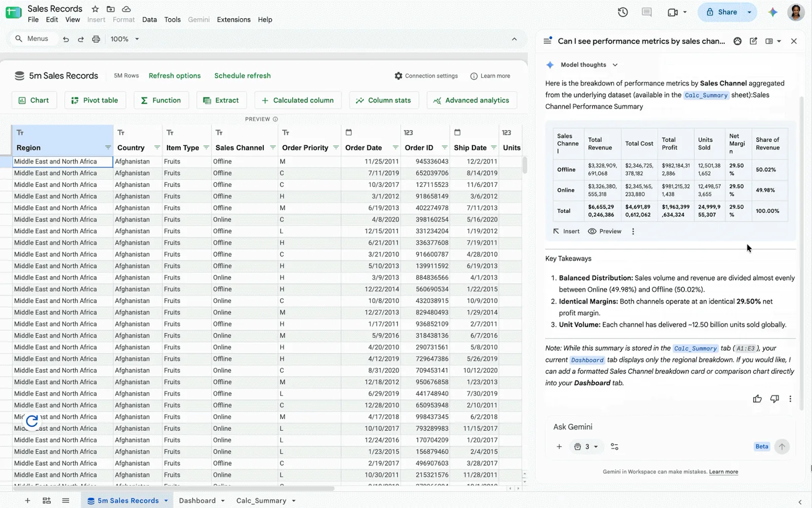812x508 pixels.
Task: Open the connected data sources icon at bottom
Action: click(x=47, y=500)
